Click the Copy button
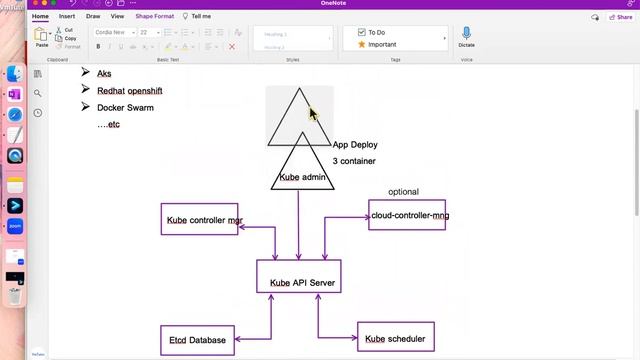 coord(66,38)
